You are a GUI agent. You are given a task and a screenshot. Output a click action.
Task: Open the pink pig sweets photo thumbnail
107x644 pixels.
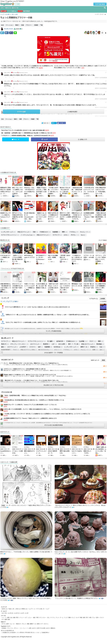click(x=80, y=531)
